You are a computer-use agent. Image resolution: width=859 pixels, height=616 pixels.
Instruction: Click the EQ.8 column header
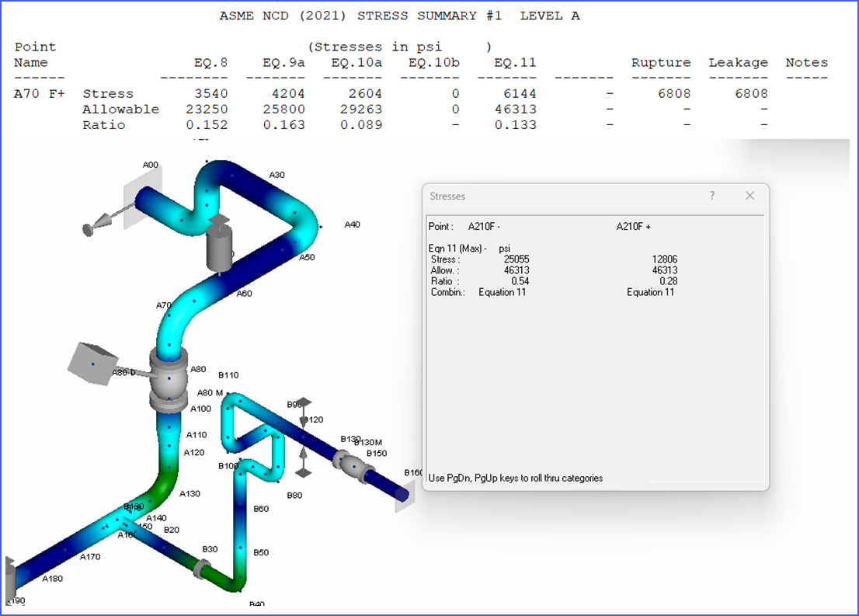click(x=211, y=63)
